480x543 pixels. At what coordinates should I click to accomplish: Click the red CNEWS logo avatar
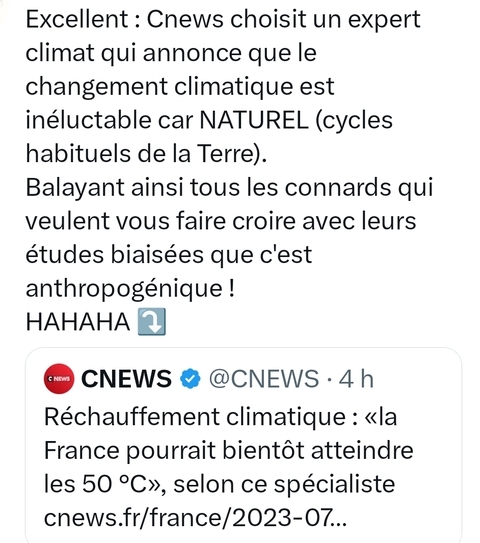(x=59, y=379)
